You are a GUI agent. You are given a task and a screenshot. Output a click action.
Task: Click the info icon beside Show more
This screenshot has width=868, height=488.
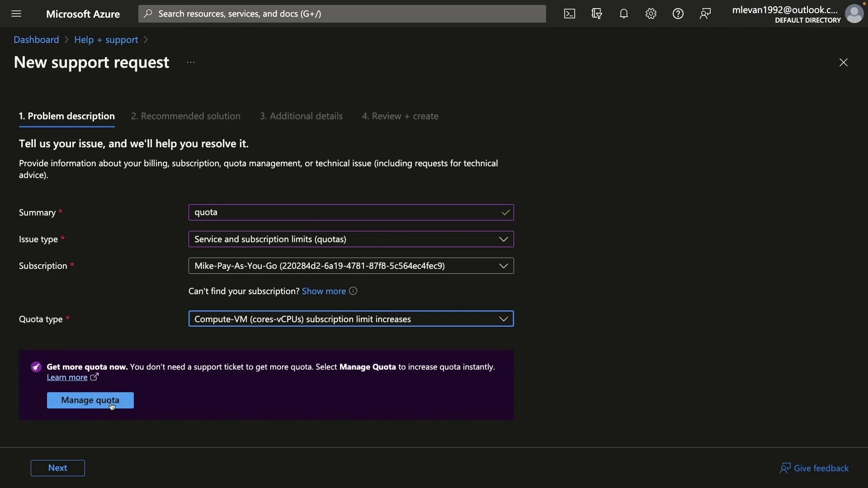pos(354,291)
